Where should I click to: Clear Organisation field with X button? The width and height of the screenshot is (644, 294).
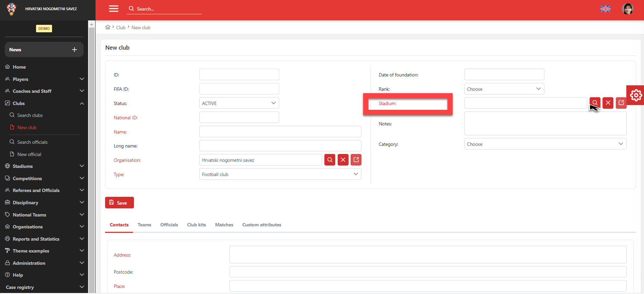343,160
